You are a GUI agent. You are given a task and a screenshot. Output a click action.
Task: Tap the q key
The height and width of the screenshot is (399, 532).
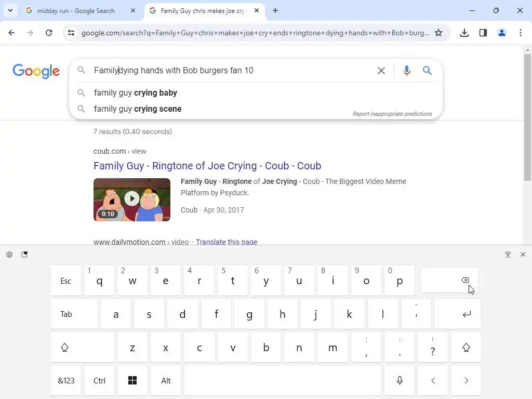pyautogui.click(x=99, y=281)
